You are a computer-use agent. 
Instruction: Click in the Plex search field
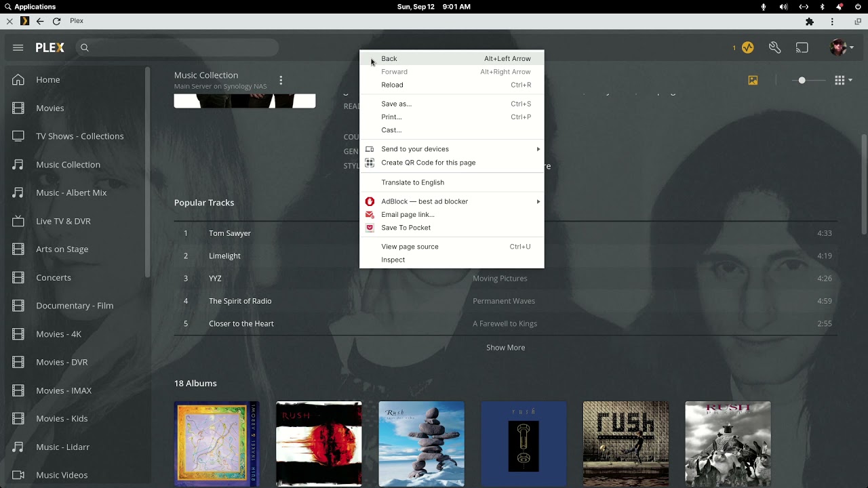(177, 47)
